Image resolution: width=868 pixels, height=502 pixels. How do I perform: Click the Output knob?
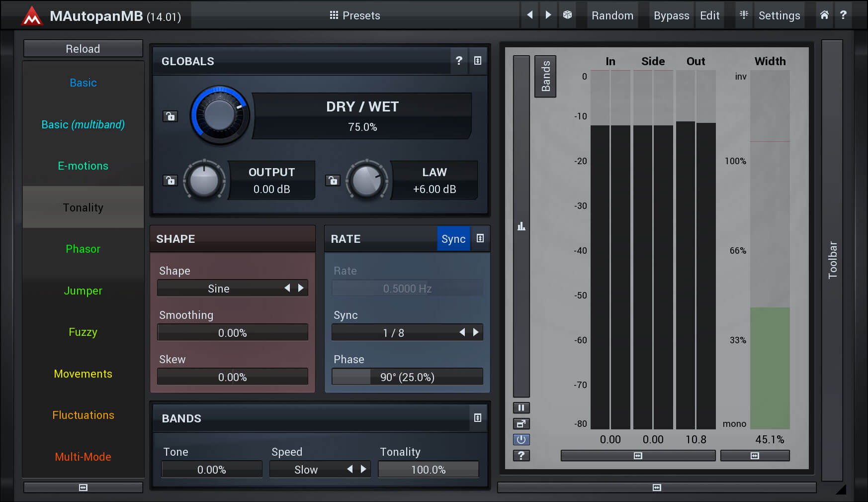[x=204, y=180]
